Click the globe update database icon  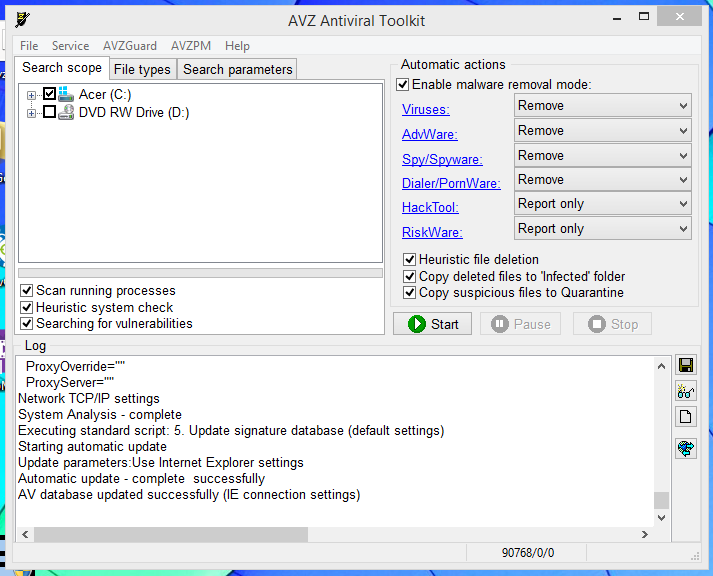click(x=686, y=448)
